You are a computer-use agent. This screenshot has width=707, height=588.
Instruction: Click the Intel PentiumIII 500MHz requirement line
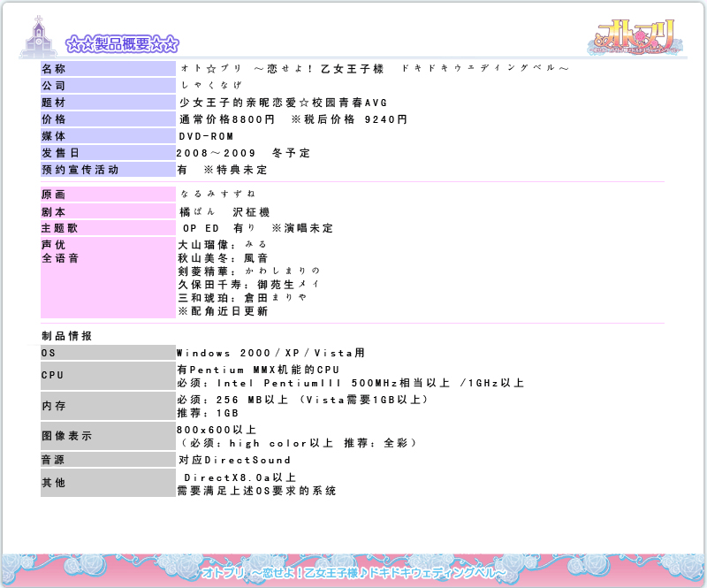tap(350, 383)
